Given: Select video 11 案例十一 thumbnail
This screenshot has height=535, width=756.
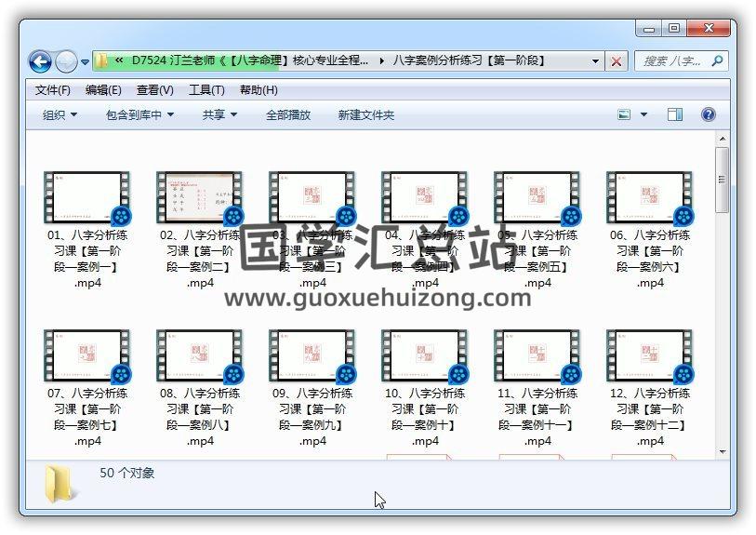Looking at the screenshot, I should tap(537, 356).
